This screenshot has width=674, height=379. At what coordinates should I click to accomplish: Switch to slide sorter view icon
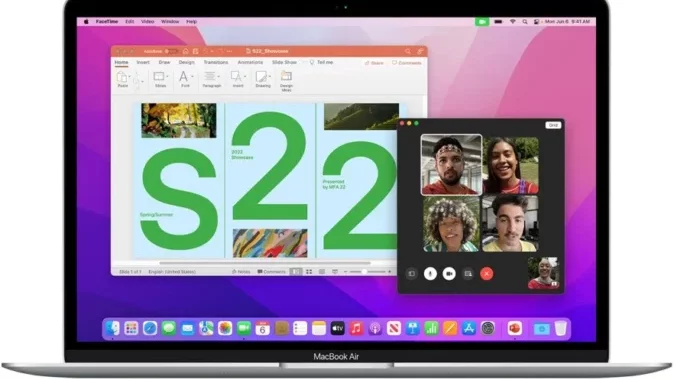[309, 272]
